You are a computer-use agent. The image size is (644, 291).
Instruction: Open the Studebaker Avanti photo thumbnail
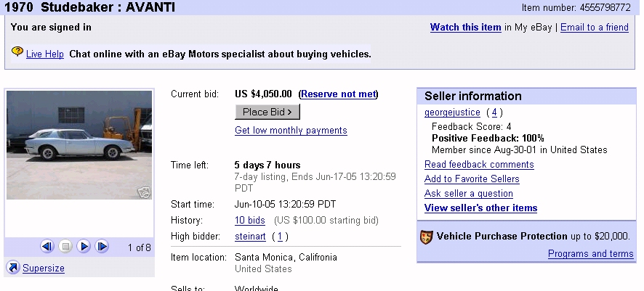(x=79, y=145)
